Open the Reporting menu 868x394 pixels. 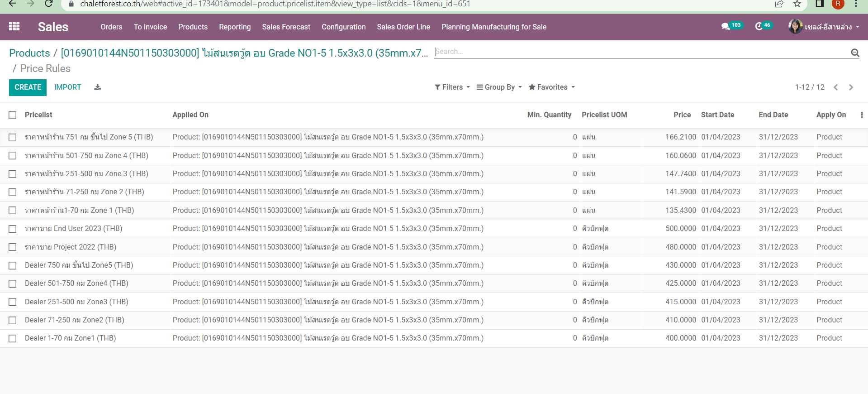click(235, 27)
